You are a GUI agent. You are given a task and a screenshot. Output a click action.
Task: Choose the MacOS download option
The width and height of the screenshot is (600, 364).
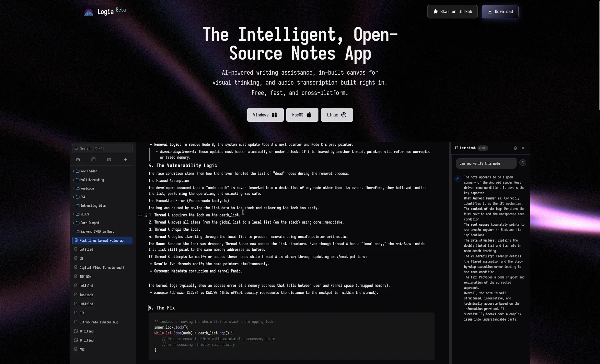(x=302, y=115)
